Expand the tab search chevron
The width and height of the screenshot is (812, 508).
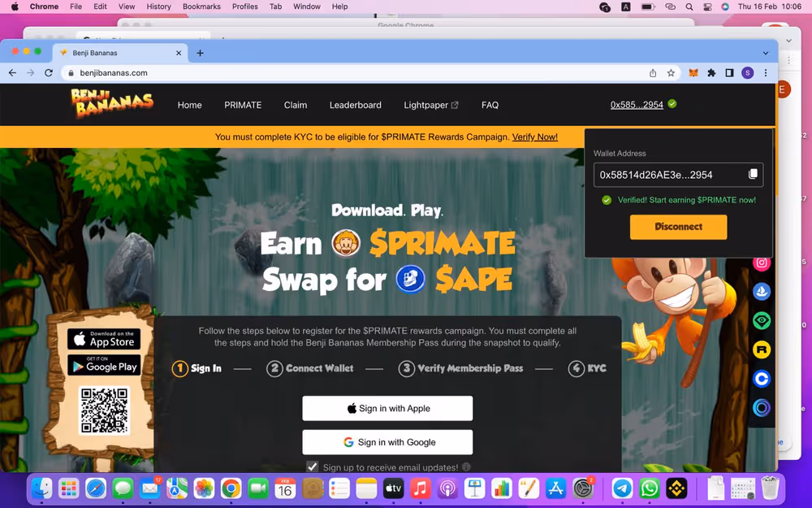(x=765, y=53)
